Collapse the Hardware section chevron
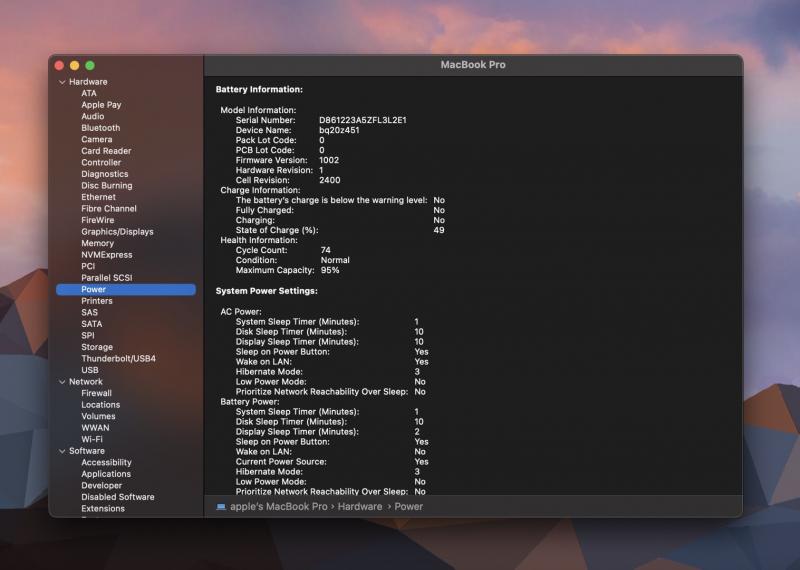 pyautogui.click(x=61, y=82)
